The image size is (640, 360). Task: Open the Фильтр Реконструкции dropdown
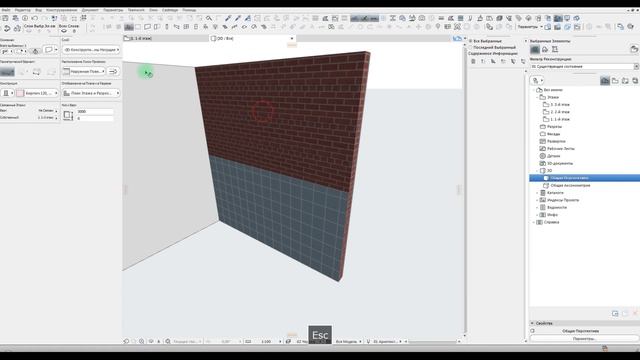[584, 67]
